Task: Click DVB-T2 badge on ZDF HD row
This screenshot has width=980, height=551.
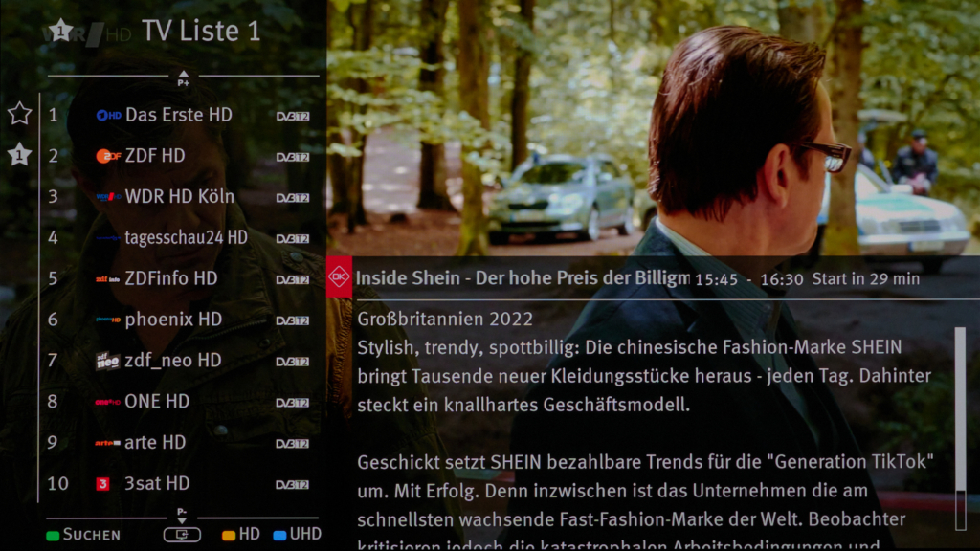Action: pos(293,157)
